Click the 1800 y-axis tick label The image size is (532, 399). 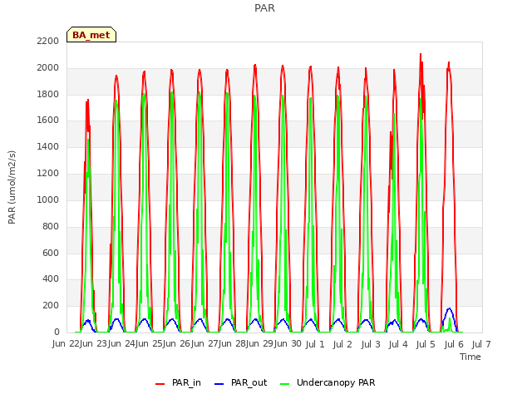click(x=48, y=94)
